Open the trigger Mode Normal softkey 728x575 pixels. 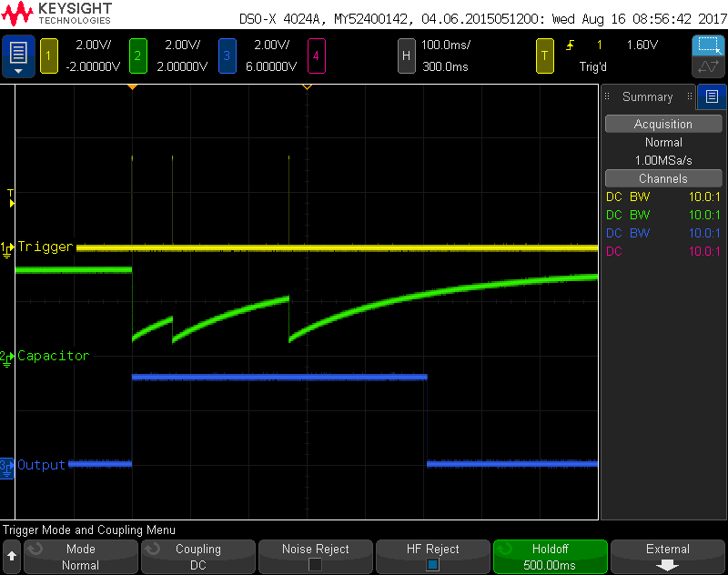pos(81,557)
